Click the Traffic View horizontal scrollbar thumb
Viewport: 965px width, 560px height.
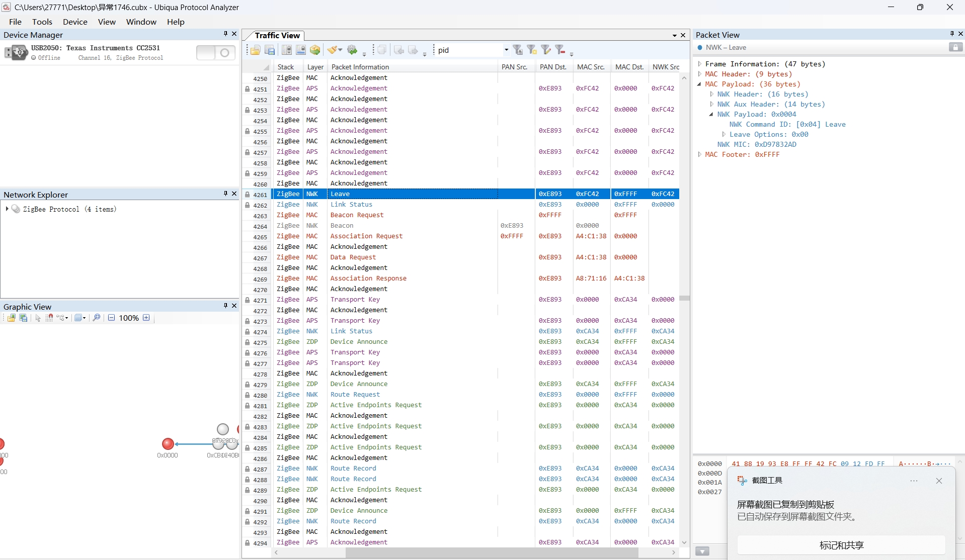(492, 552)
